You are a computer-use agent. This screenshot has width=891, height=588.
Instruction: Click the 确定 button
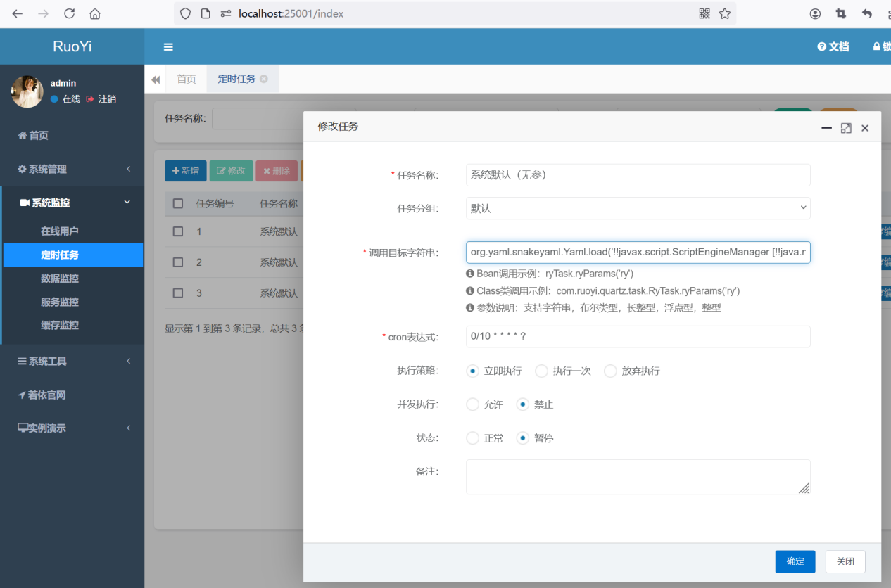tap(795, 561)
